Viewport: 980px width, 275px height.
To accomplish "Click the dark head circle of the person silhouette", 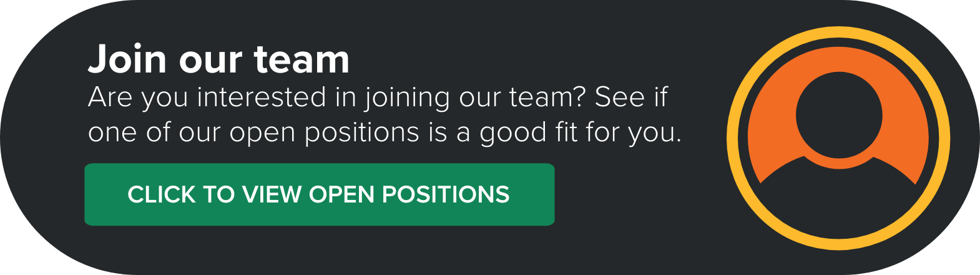I will click(x=839, y=115).
